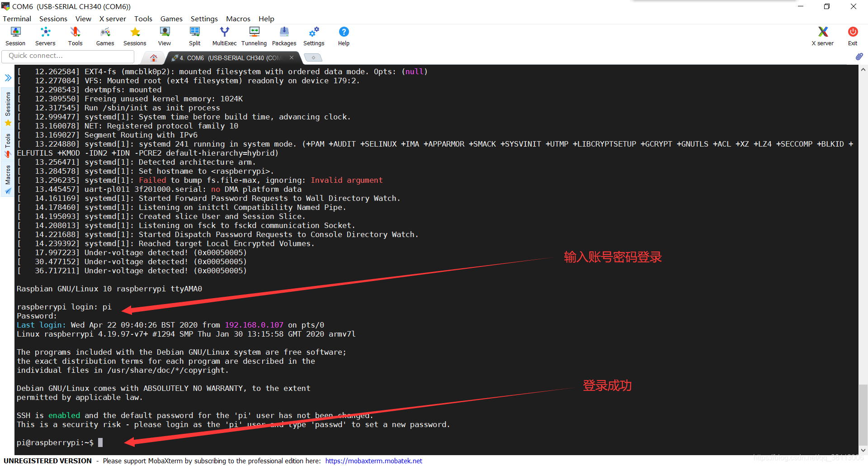Activate the Split terminal icon

tap(195, 36)
